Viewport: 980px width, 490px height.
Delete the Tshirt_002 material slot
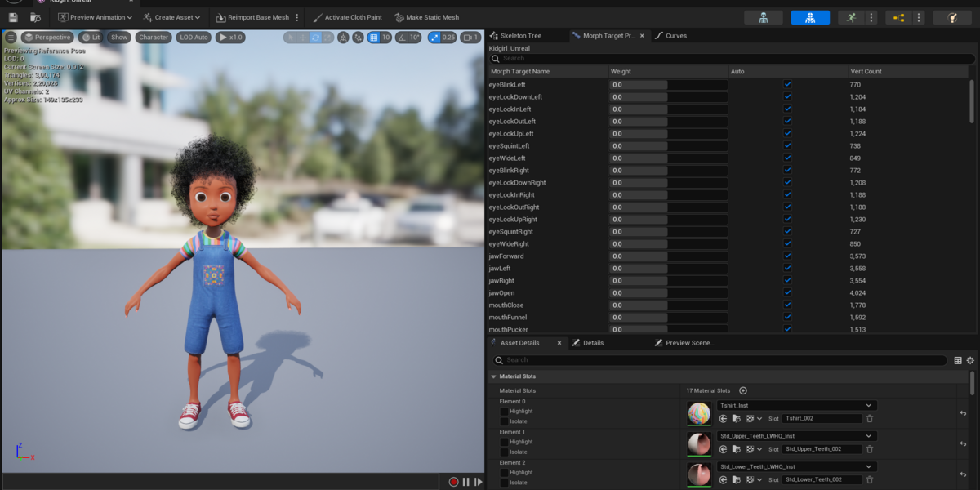[870, 419]
